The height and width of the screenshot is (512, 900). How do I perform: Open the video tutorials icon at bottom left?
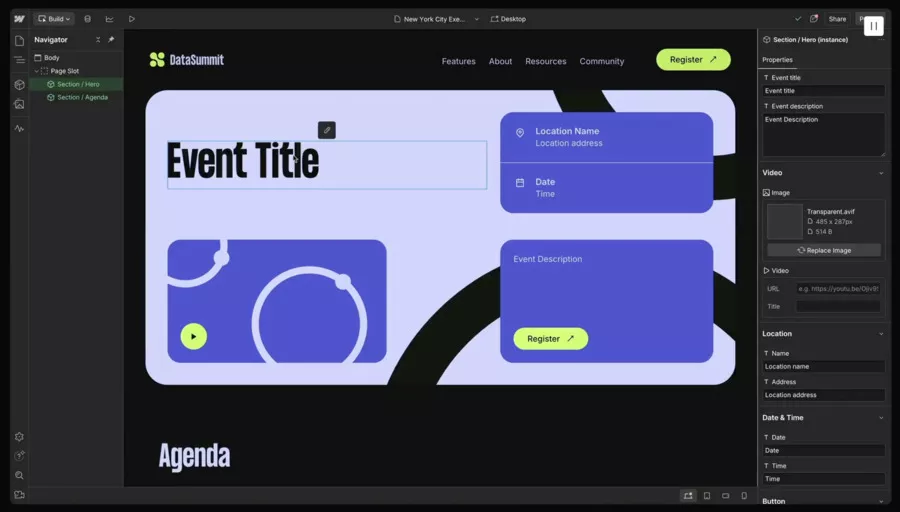20,495
